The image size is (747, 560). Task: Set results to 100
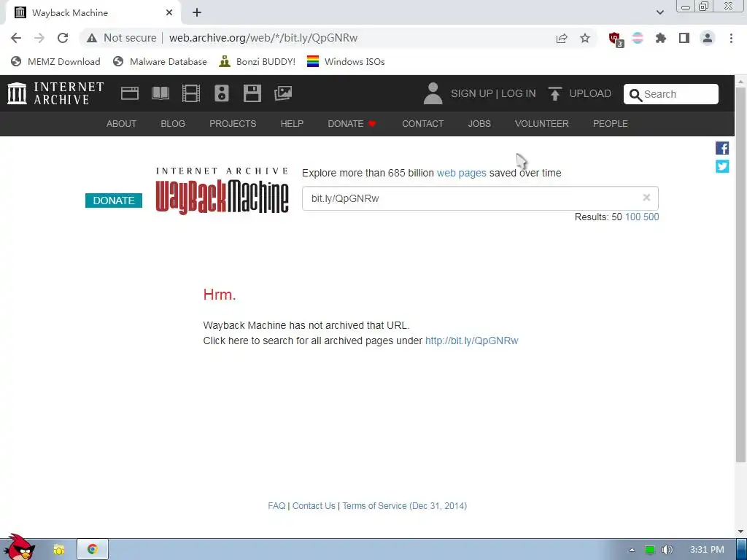632,217
